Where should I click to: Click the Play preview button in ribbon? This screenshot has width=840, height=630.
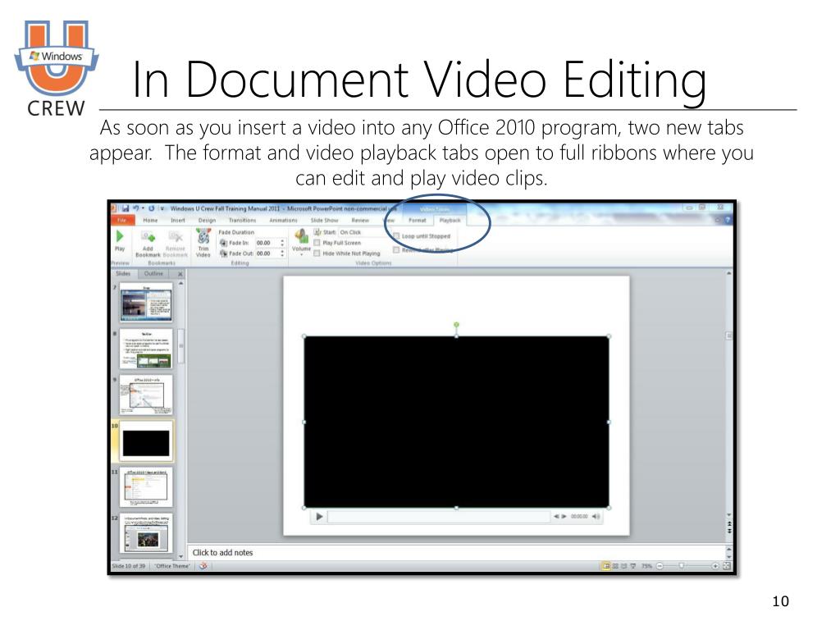click(120, 240)
